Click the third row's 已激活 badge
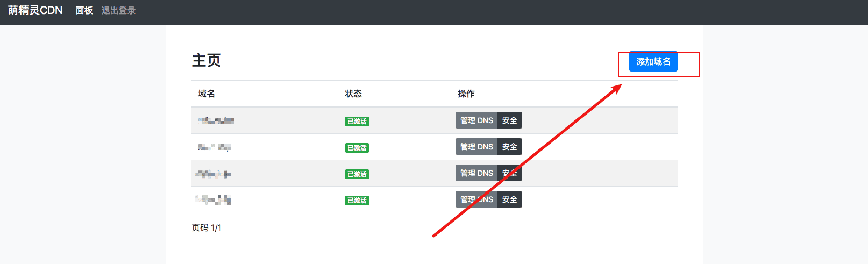The height and width of the screenshot is (264, 868). (x=357, y=174)
